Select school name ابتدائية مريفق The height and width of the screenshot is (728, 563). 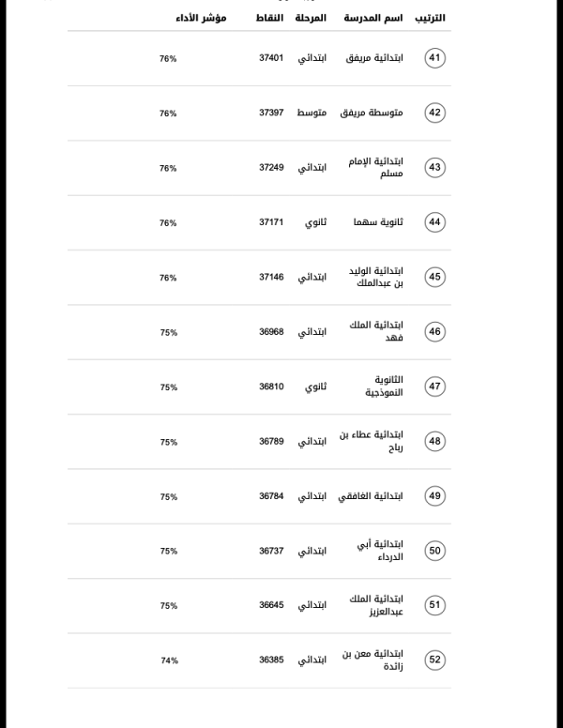374,58
